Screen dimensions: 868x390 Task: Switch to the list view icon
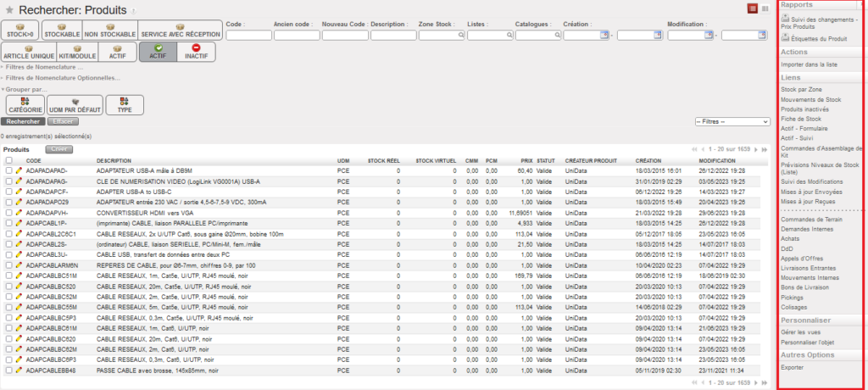pyautogui.click(x=752, y=8)
